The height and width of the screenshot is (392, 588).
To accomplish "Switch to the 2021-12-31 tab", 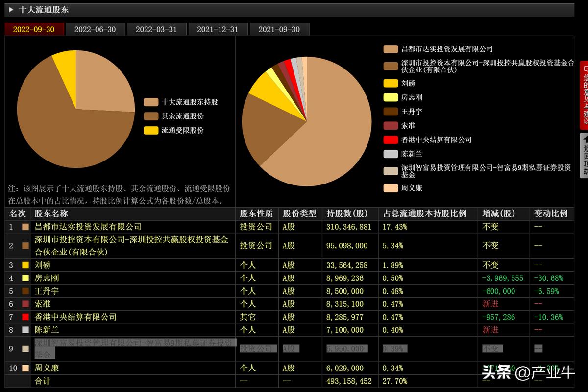I will [218, 29].
